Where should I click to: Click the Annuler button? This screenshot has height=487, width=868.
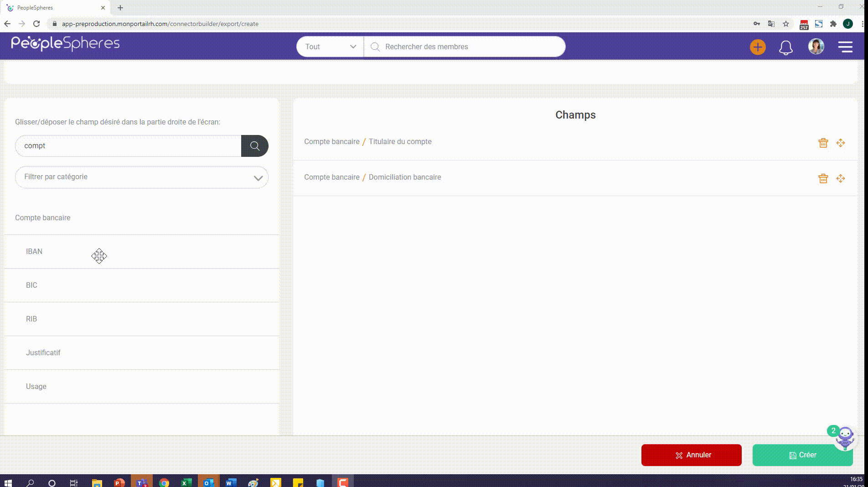pyautogui.click(x=691, y=455)
